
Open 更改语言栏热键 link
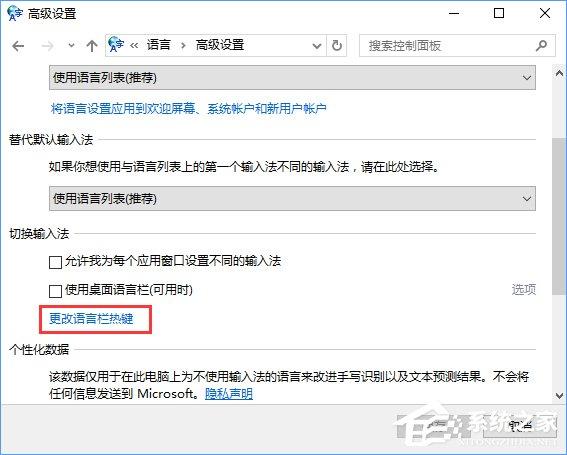[x=91, y=319]
